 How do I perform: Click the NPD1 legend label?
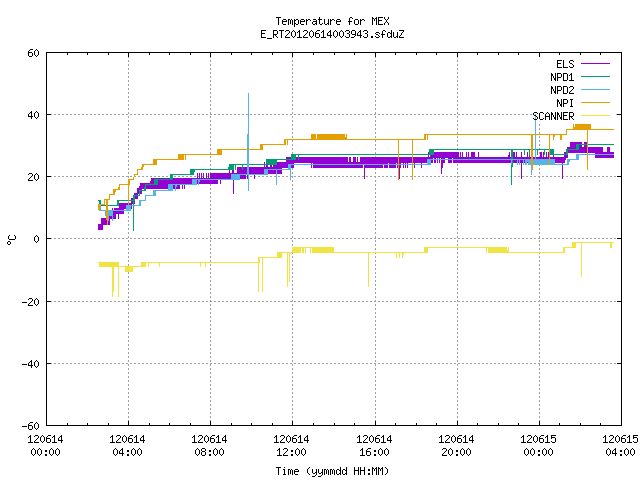562,77
